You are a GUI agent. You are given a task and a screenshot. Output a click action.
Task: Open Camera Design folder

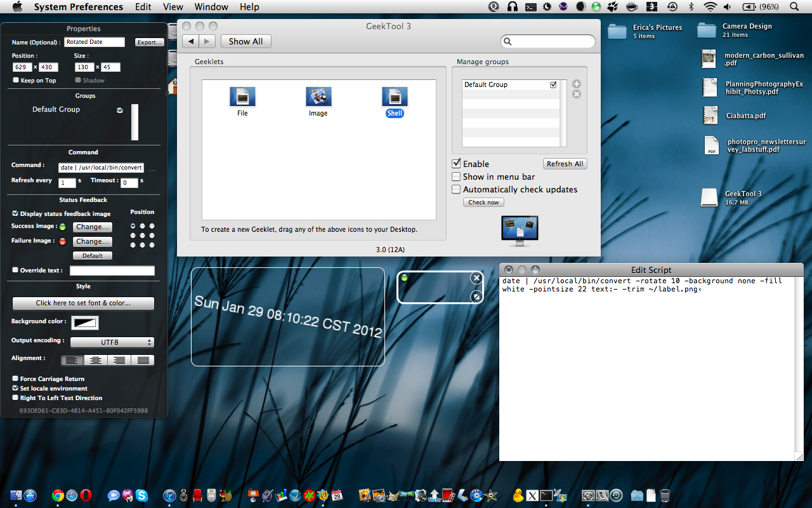tap(707, 30)
